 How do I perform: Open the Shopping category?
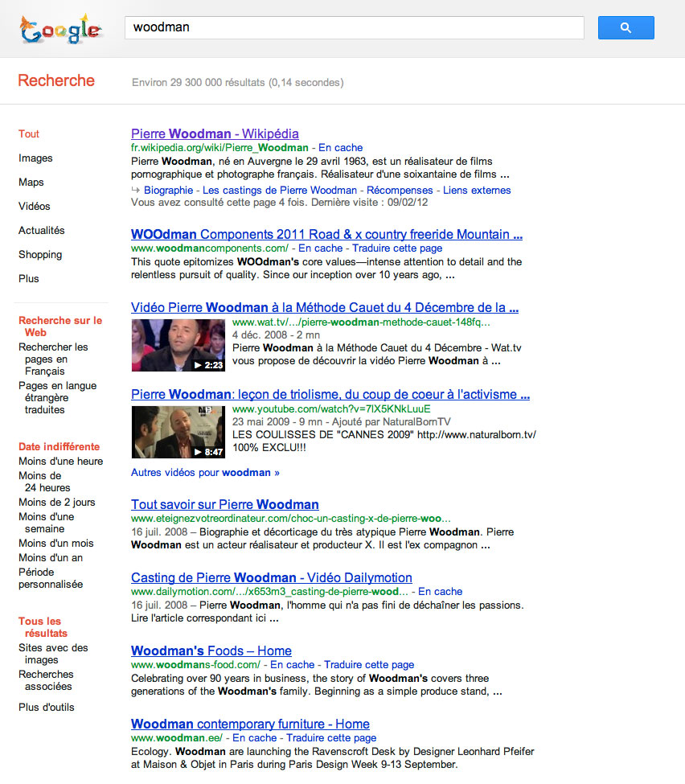tap(40, 255)
